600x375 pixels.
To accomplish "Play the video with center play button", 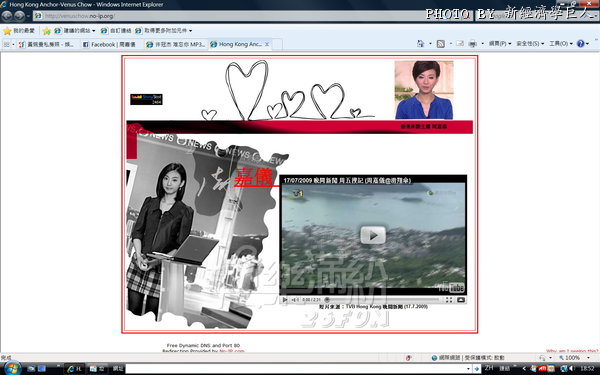I will 373,235.
